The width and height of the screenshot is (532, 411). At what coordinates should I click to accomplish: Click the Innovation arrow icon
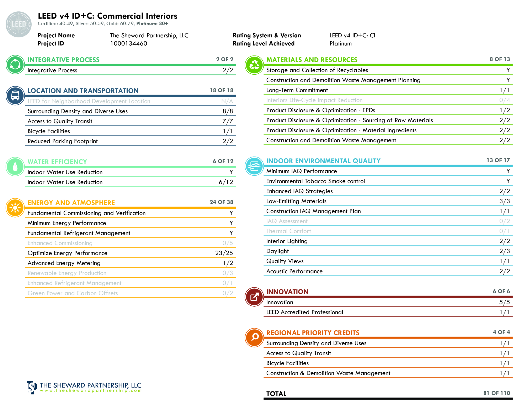click(x=254, y=297)
